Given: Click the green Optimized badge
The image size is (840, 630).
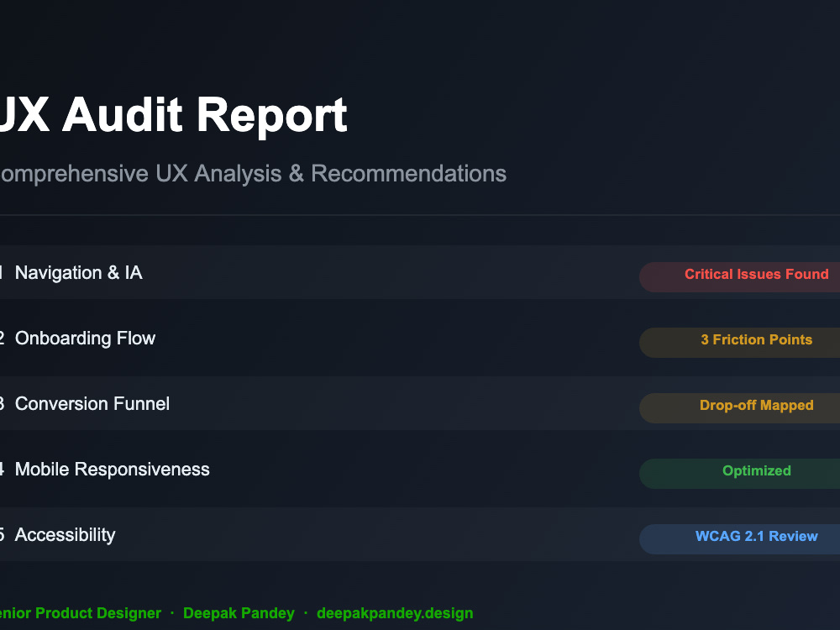Looking at the screenshot, I should tap(740, 474).
